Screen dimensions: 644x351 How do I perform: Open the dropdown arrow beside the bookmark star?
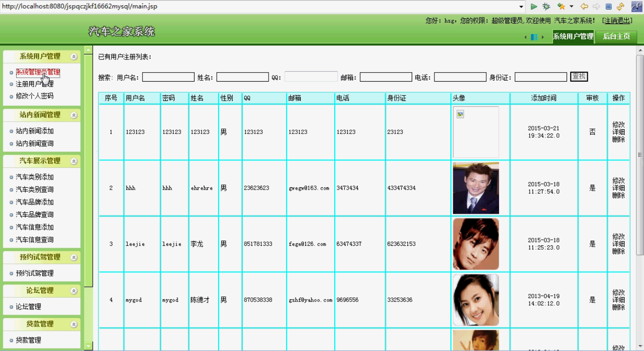571,7
